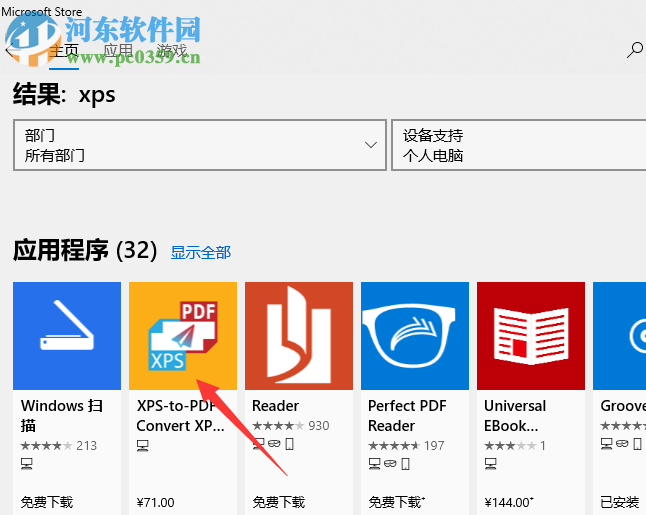Click the XPS-to-PDF Convert XP... title
The width and height of the screenshot is (646, 515).
pos(180,416)
